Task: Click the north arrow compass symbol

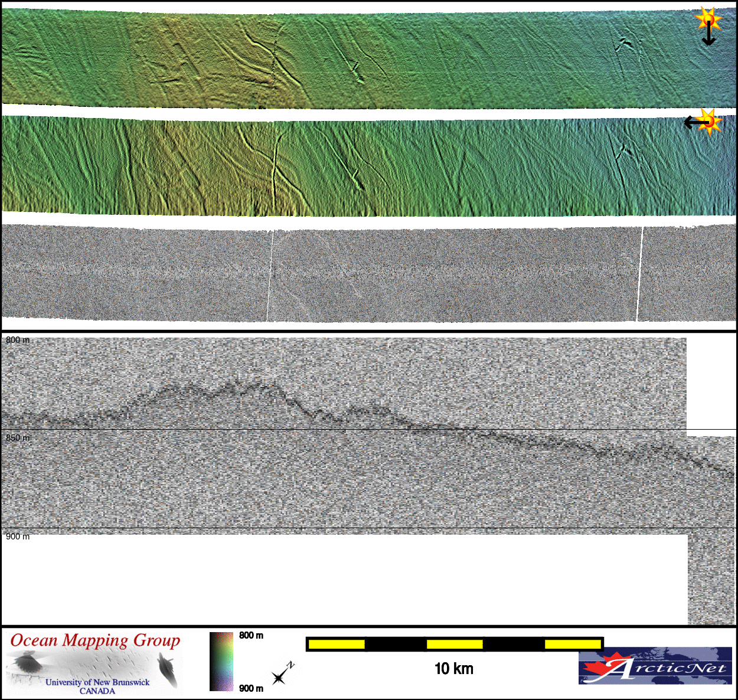Action: click(282, 675)
